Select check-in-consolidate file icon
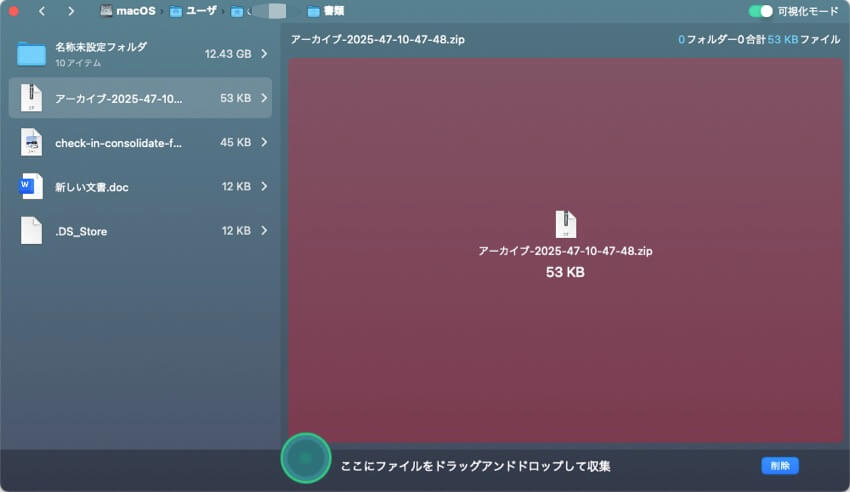Image resolution: width=850 pixels, height=492 pixels. [31, 142]
